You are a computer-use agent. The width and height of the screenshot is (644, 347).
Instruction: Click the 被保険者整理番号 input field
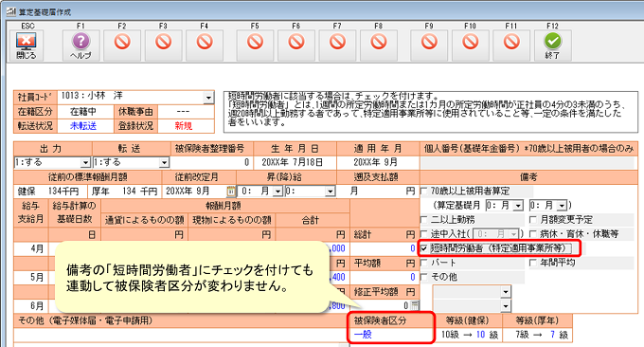(212, 163)
